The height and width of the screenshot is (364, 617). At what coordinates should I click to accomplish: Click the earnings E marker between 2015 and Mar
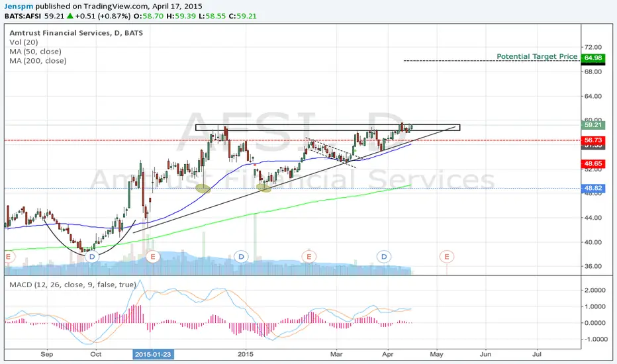(x=309, y=257)
